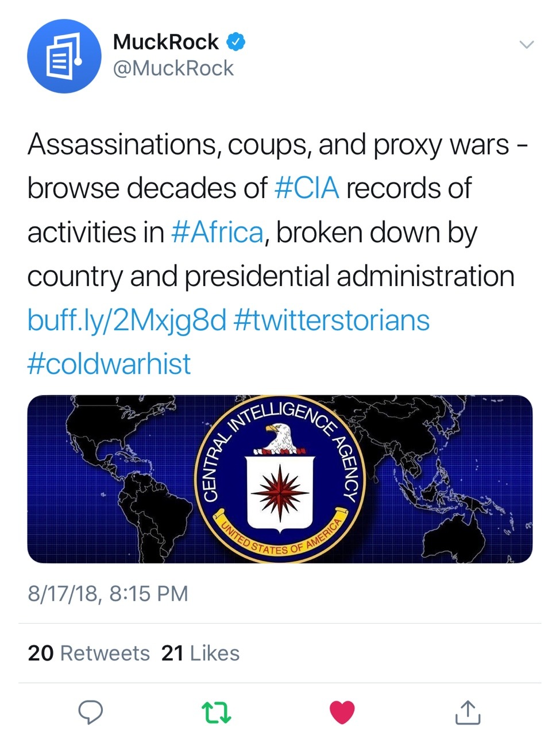The image size is (560, 735).
Task: Tap the blue verified badge
Action: click(235, 41)
